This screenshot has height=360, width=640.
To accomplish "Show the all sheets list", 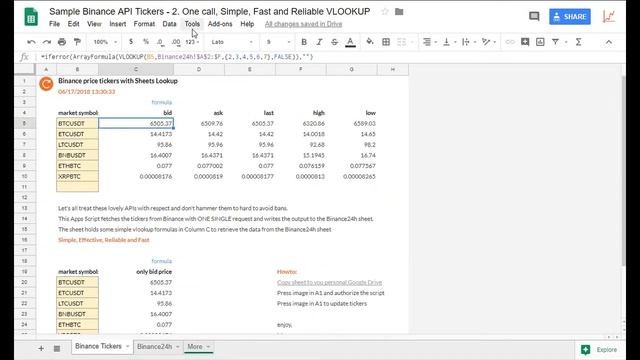I will coord(57,348).
